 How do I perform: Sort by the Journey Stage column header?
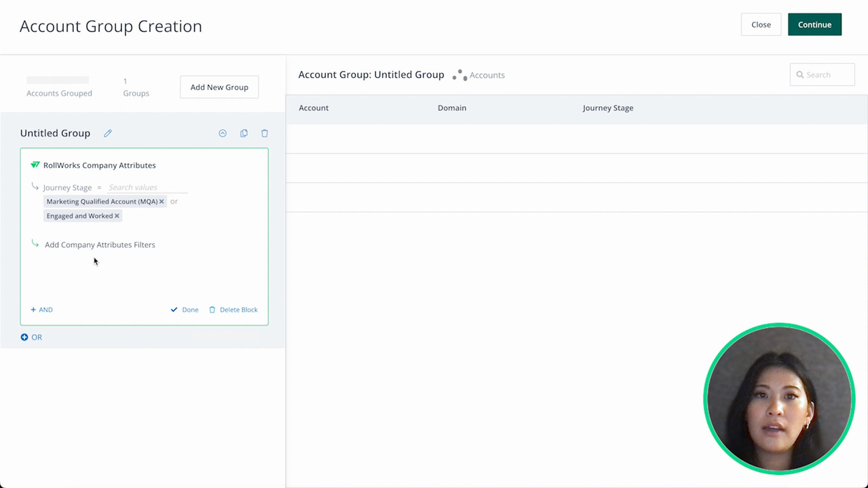click(x=608, y=107)
